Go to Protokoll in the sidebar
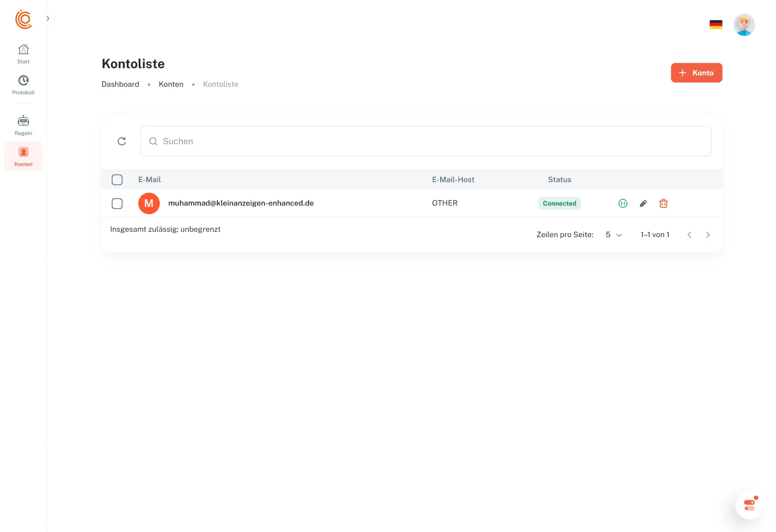The image size is (776, 532). [23, 85]
